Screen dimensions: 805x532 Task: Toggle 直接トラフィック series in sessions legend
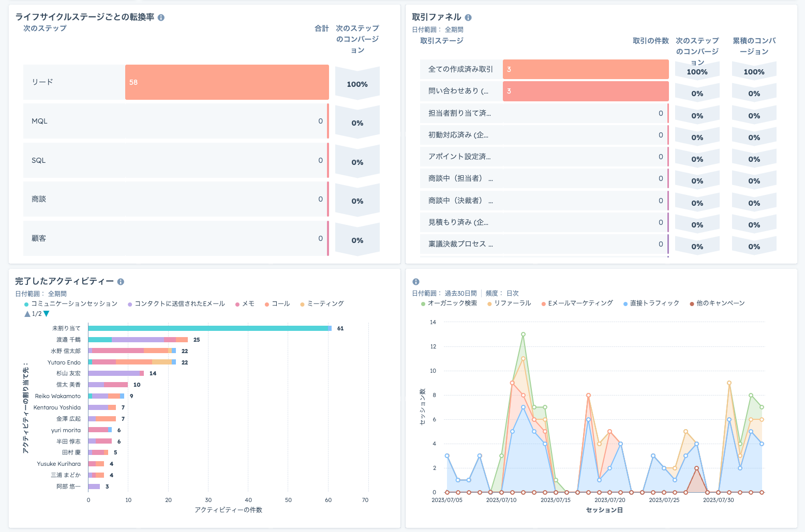(651, 303)
